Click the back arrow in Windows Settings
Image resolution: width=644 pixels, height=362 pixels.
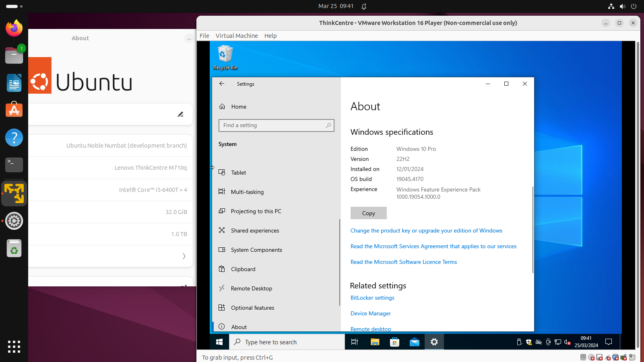click(x=222, y=84)
